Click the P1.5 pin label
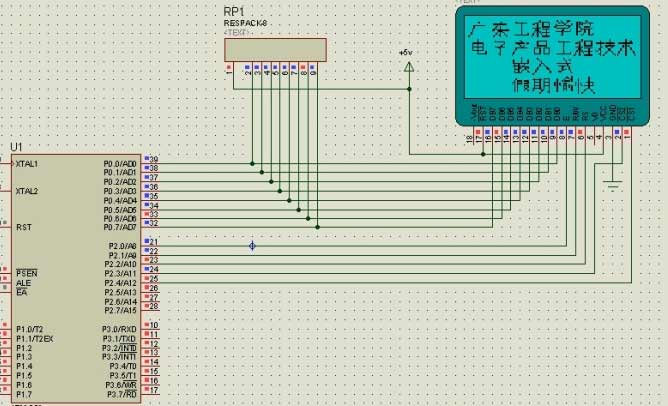The height and width of the screenshot is (406, 668). [x=24, y=376]
